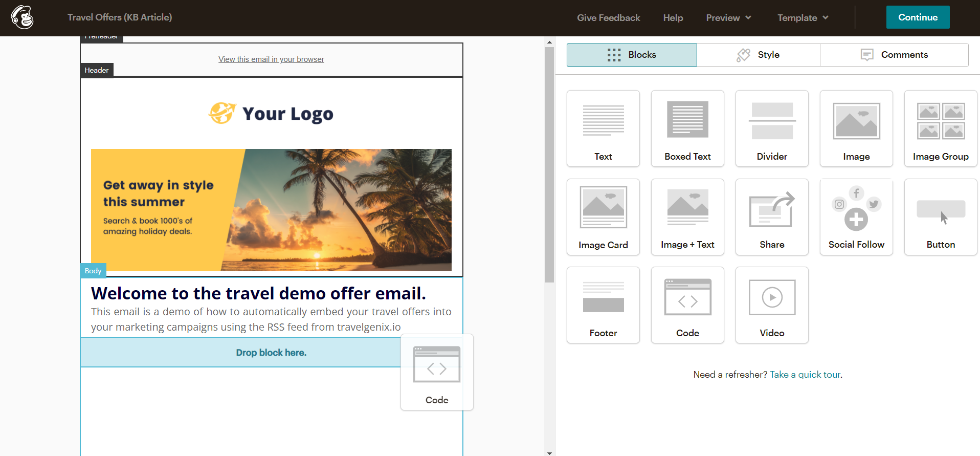Viewport: 980px width, 456px height.
Task: Select the Button block
Action: coord(941,217)
